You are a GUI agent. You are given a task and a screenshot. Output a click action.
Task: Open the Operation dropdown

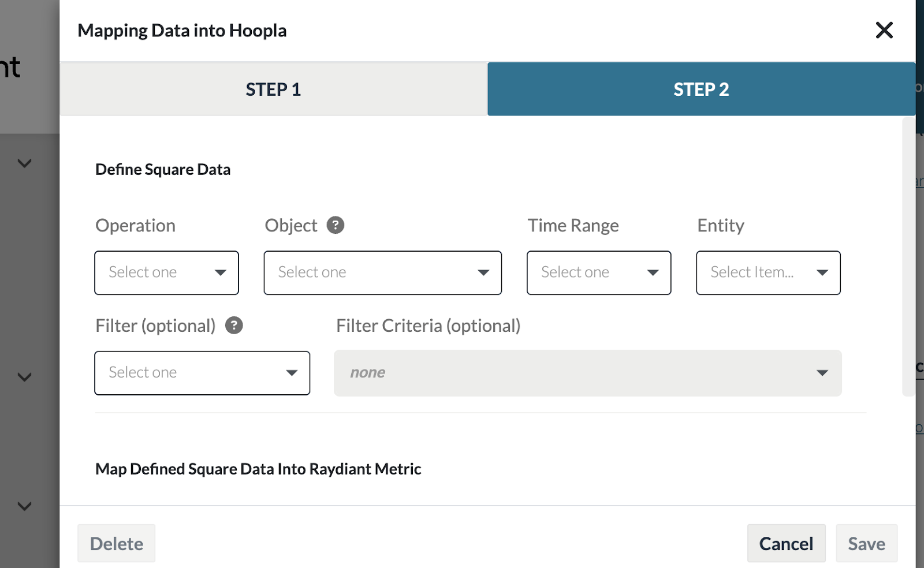[x=167, y=272]
